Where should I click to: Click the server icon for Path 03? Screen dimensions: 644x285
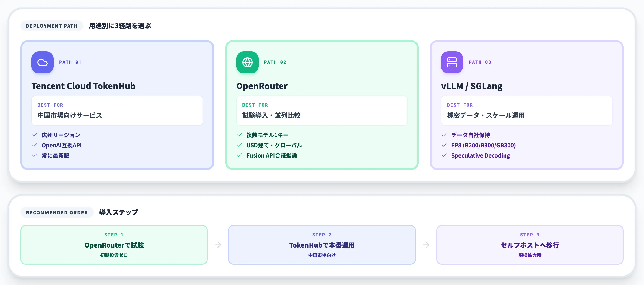coord(452,62)
